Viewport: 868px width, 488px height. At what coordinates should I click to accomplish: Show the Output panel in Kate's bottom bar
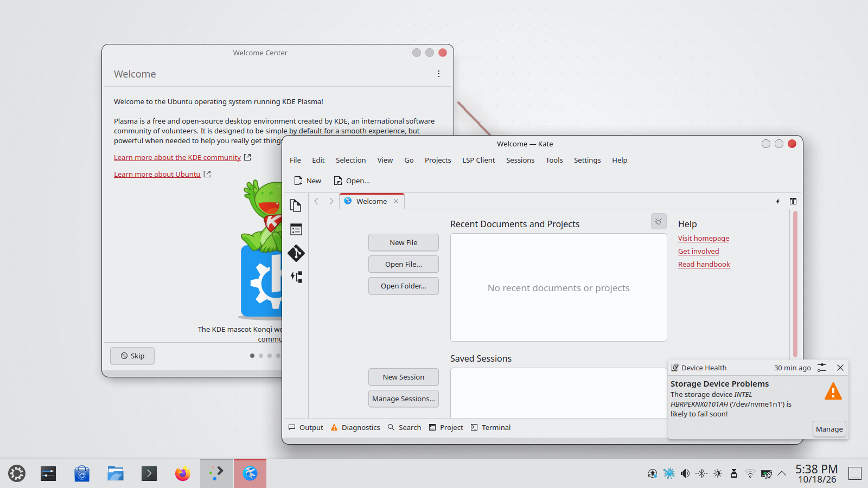click(x=306, y=427)
